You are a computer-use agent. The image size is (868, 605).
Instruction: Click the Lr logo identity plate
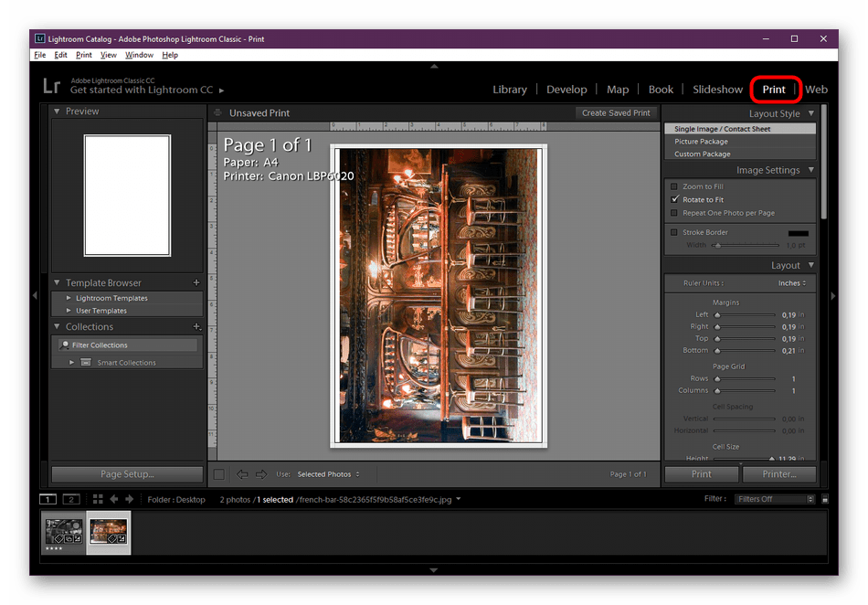tap(51, 86)
